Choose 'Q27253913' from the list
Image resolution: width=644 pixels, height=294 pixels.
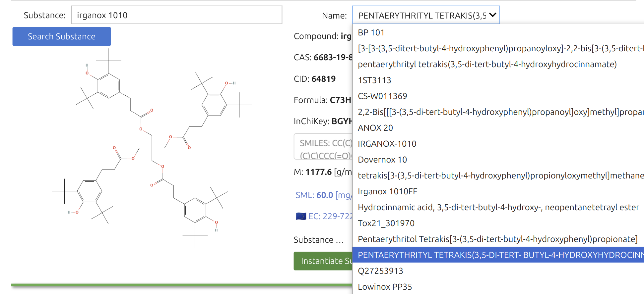point(498,271)
